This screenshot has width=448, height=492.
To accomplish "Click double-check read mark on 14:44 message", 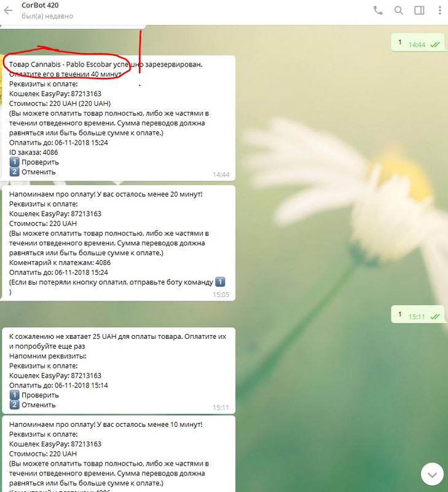I will pyautogui.click(x=435, y=45).
